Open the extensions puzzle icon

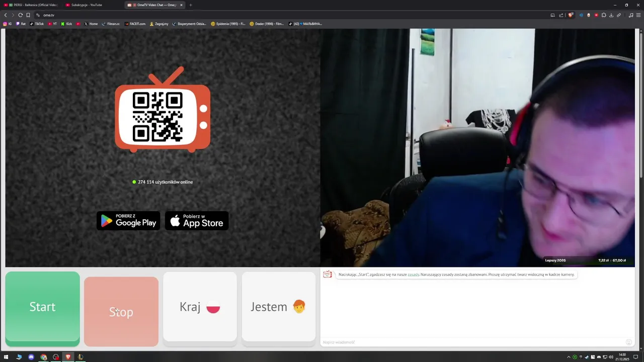click(604, 15)
